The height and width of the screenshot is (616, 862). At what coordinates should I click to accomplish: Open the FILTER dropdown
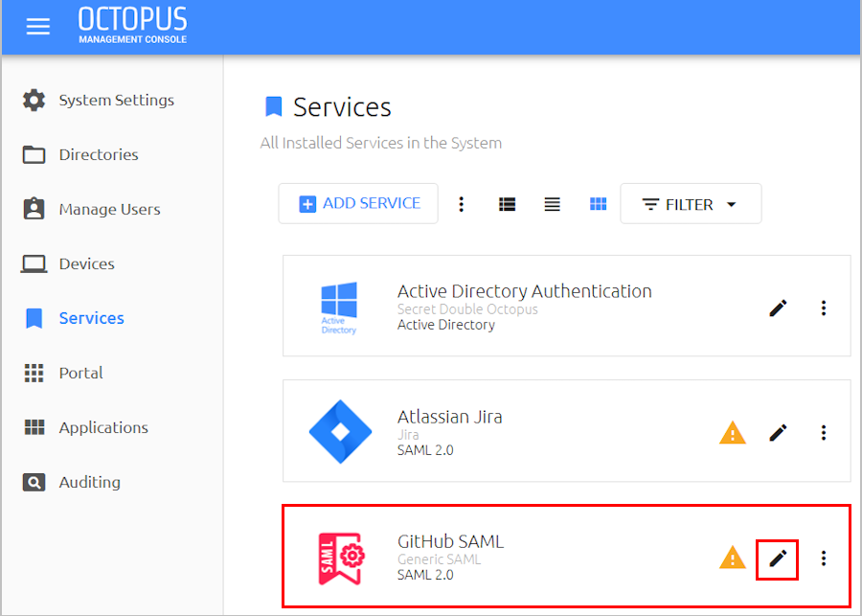[691, 203]
